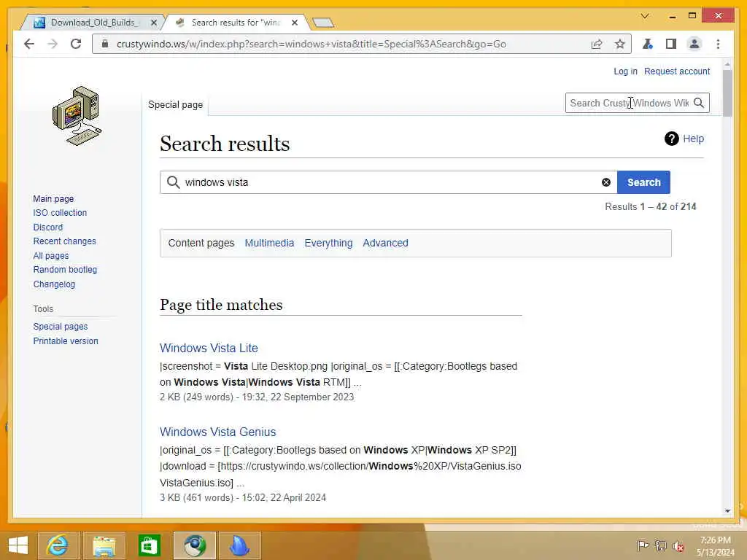This screenshot has width=747, height=560.
Task: Click the Results 1 – 42 of 214 text
Action: 650,206
